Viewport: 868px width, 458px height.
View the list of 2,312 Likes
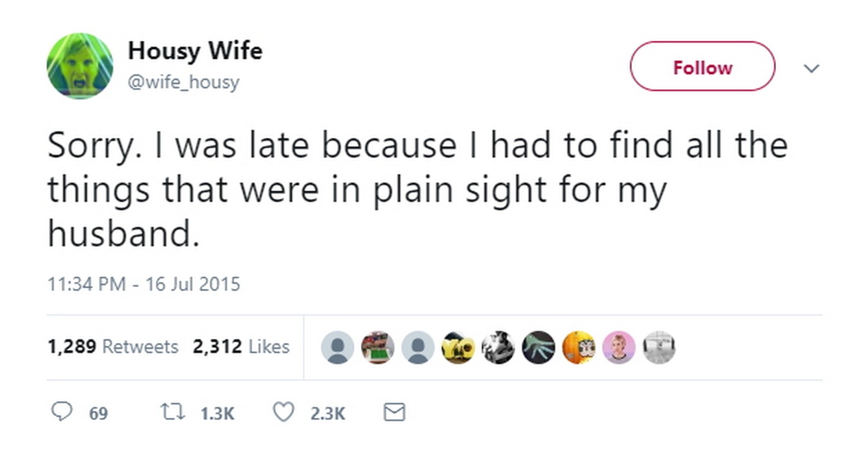[241, 346]
